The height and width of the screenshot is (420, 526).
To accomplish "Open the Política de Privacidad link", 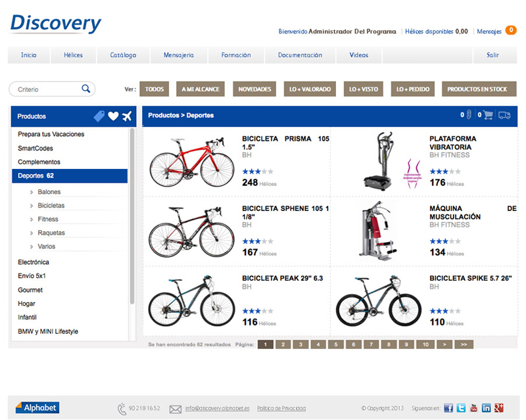I will point(281,408).
